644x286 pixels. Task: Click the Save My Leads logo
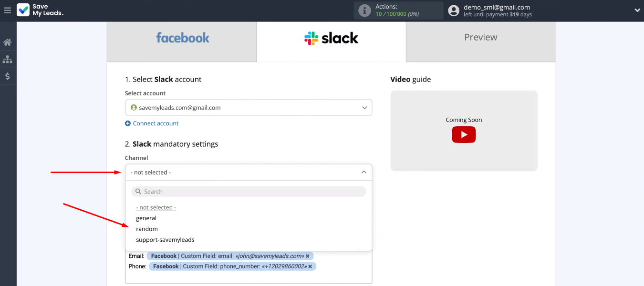click(x=40, y=10)
